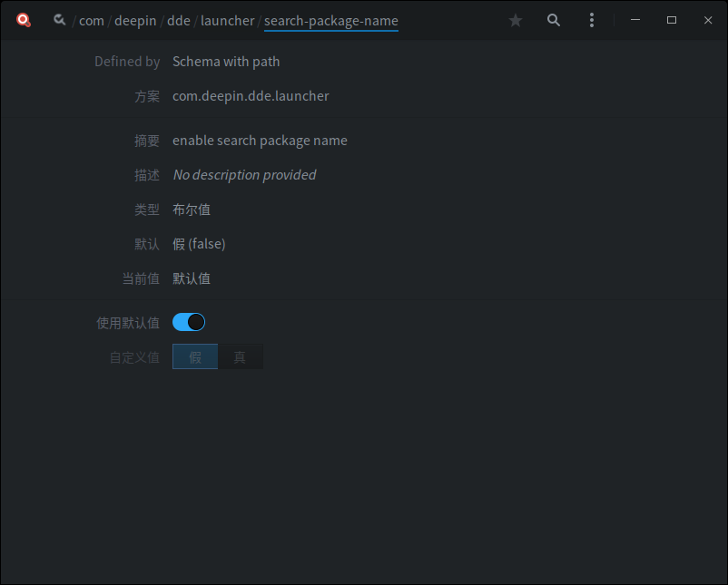Image resolution: width=728 pixels, height=585 pixels.
Task: Open the dde folder from the breadcrumb
Action: click(178, 20)
